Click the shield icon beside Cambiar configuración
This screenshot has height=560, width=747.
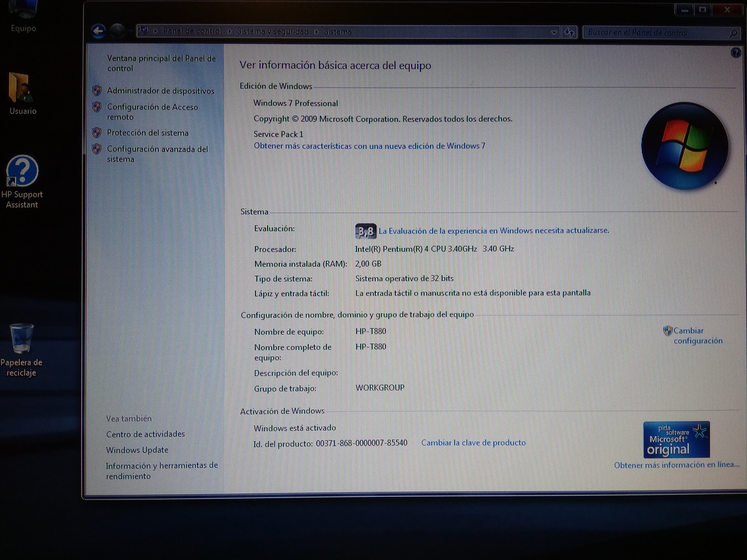[668, 330]
